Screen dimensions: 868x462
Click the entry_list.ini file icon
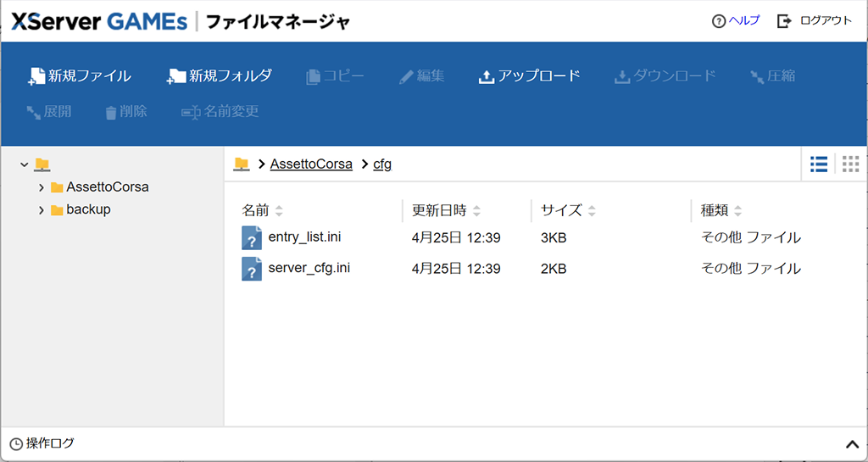pyautogui.click(x=252, y=237)
